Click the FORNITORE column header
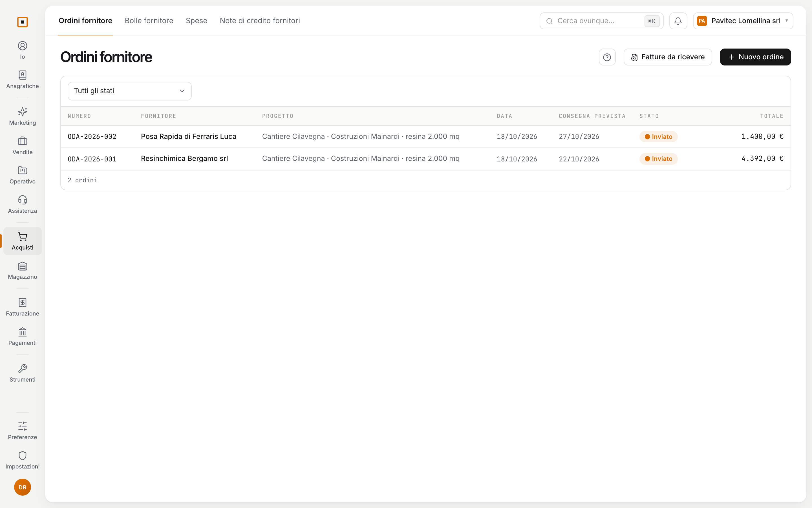Screen dimensions: 812x508 [158, 116]
